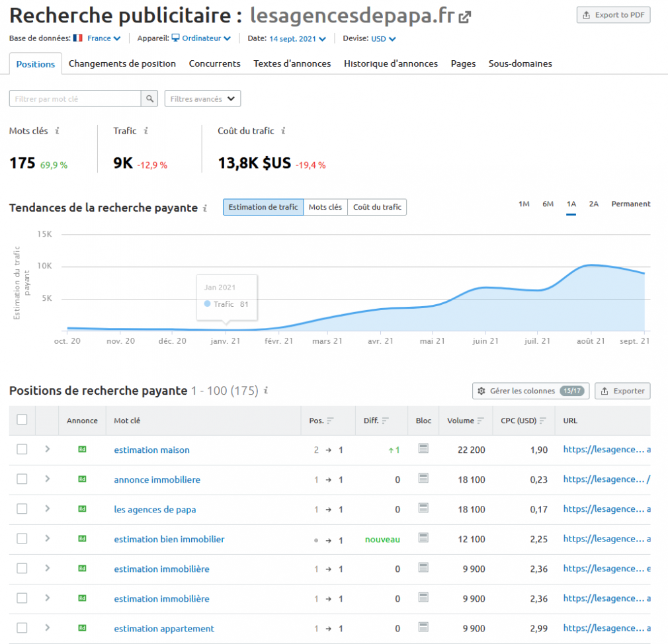The width and height of the screenshot is (668, 644).
Task: Sort table by CPC (USD) column icon
Action: pyautogui.click(x=543, y=421)
